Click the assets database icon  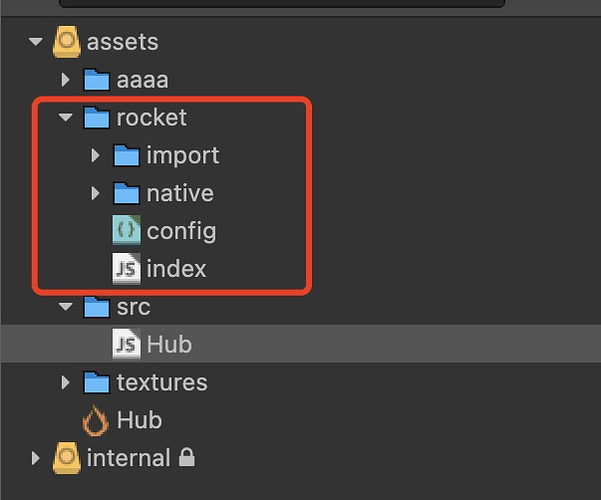pos(66,43)
